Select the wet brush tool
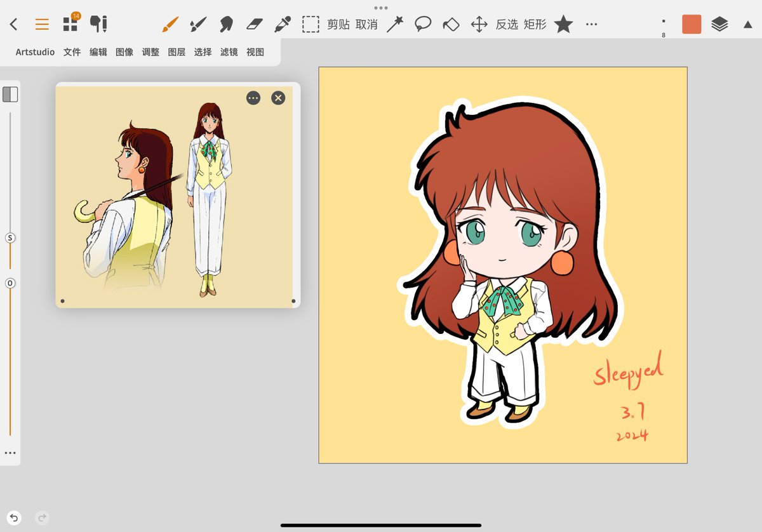This screenshot has height=532, width=762. point(198,25)
